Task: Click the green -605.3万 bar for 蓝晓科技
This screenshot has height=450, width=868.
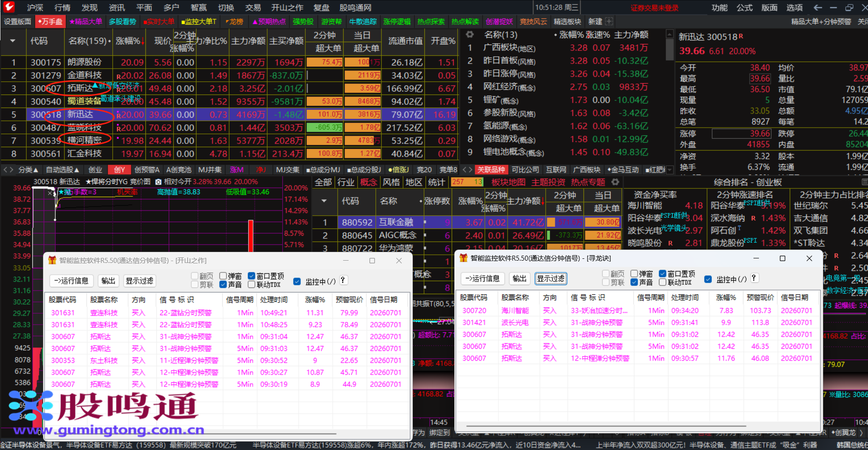Action: (x=324, y=128)
